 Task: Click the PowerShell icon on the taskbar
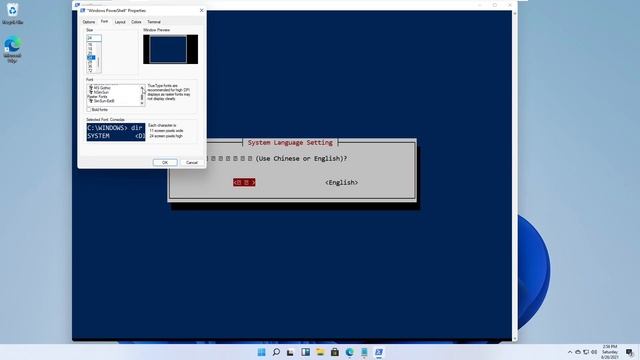379,352
